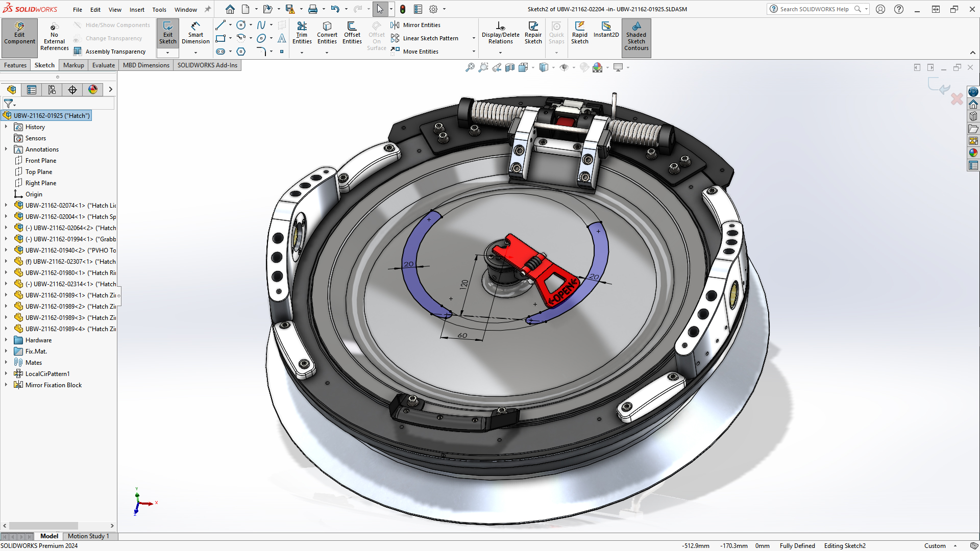Select the Sketch Fillet tool
This screenshot has height=551, width=980.
pos(261,52)
